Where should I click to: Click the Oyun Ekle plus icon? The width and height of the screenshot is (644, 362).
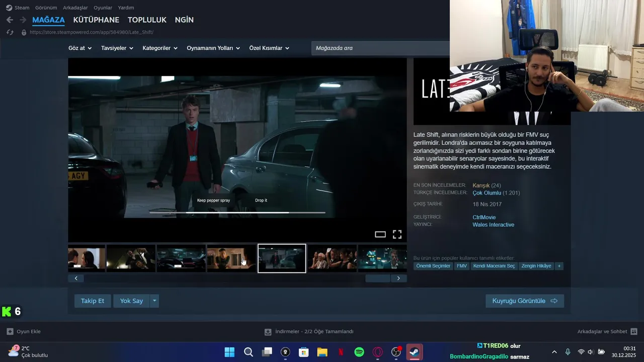point(10,331)
